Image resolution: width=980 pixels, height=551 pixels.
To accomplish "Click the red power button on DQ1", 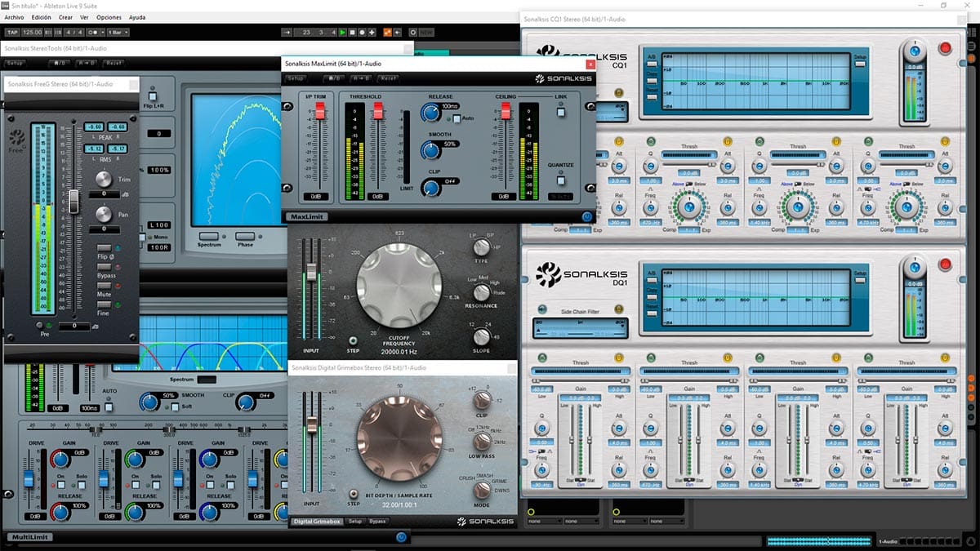I will click(946, 264).
